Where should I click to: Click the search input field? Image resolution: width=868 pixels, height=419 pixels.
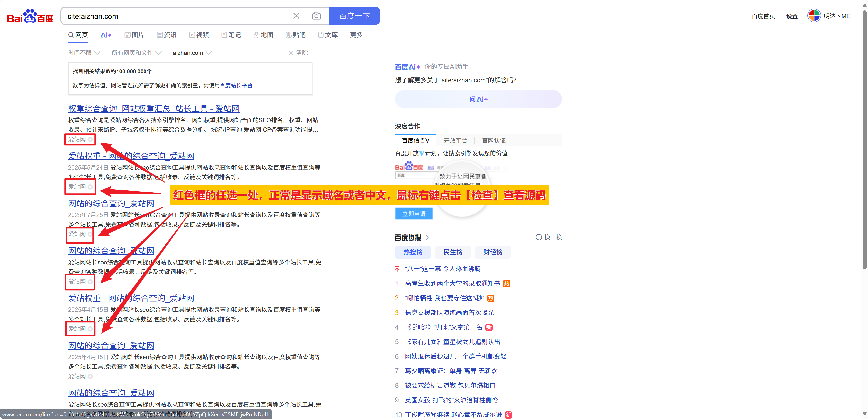point(175,16)
